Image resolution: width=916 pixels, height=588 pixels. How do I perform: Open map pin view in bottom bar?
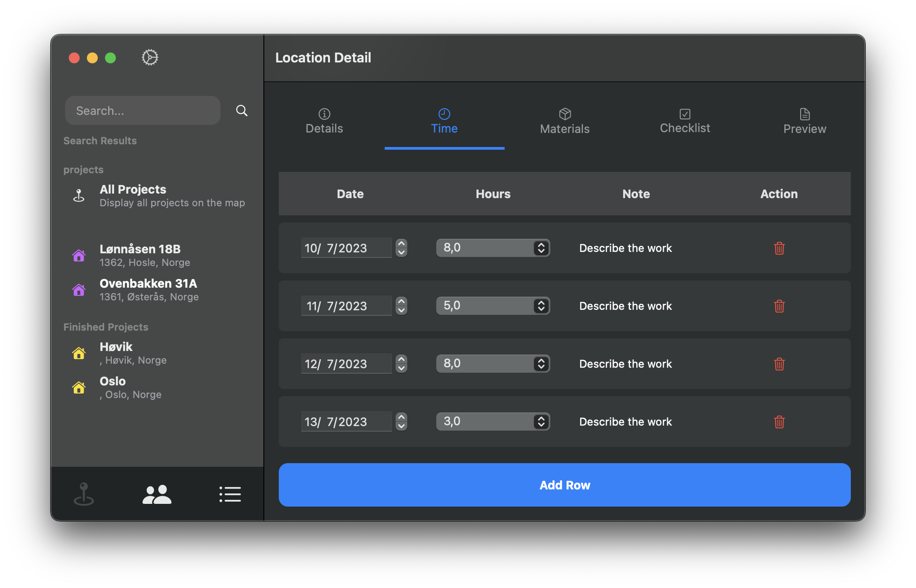(84, 494)
